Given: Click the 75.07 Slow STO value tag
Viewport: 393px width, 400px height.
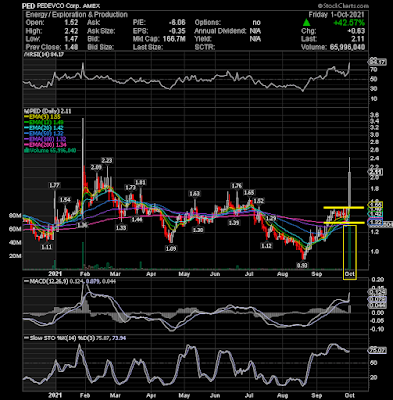Looking at the screenshot, I should click(377, 350).
